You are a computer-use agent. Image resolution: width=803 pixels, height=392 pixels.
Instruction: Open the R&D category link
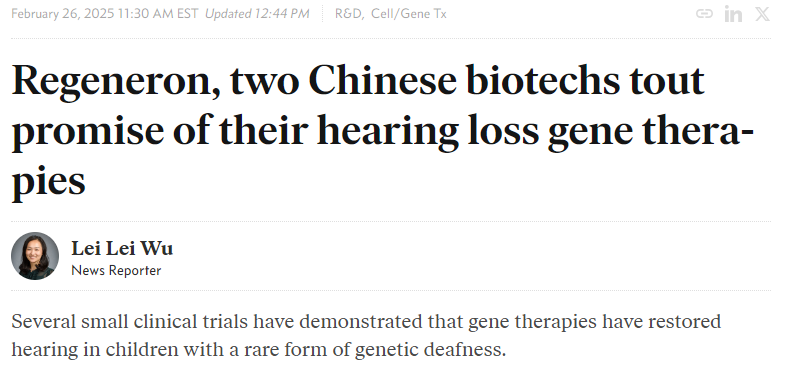pos(349,14)
